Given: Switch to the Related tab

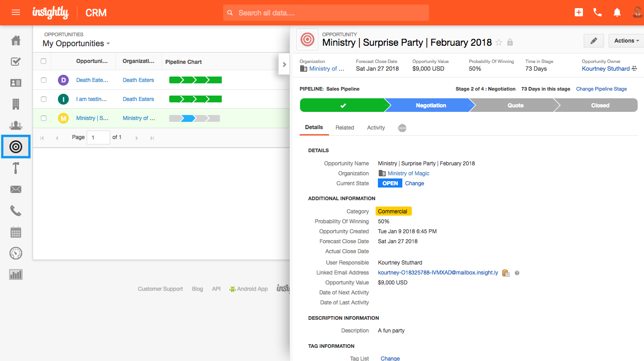Looking at the screenshot, I should pos(345,128).
